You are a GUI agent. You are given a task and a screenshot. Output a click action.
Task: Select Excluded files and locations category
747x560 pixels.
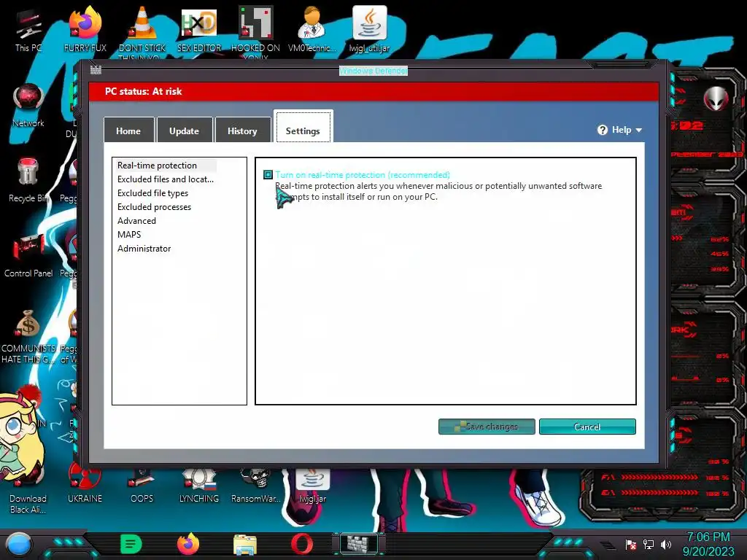(165, 179)
